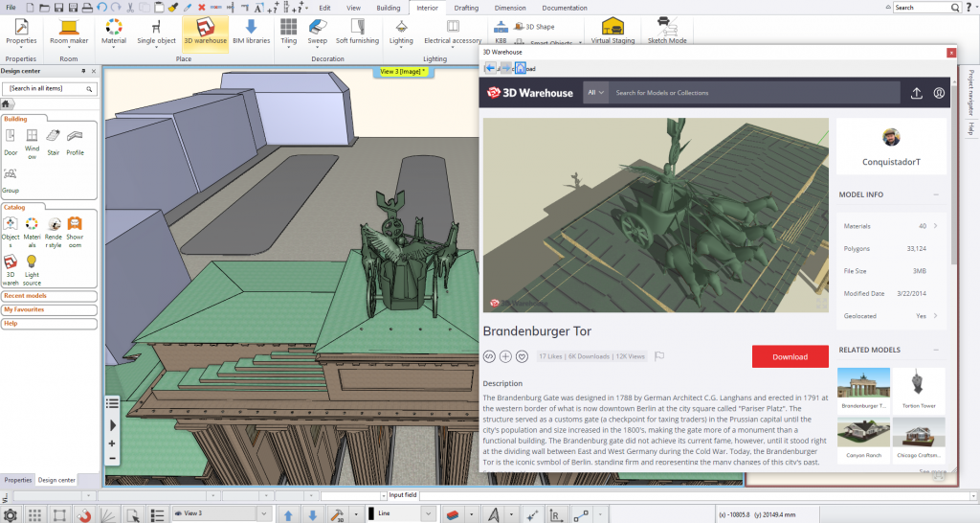Screen dimensions: 980x523
Task: Open the View 3 dropdown in status bar
Action: tap(264, 513)
